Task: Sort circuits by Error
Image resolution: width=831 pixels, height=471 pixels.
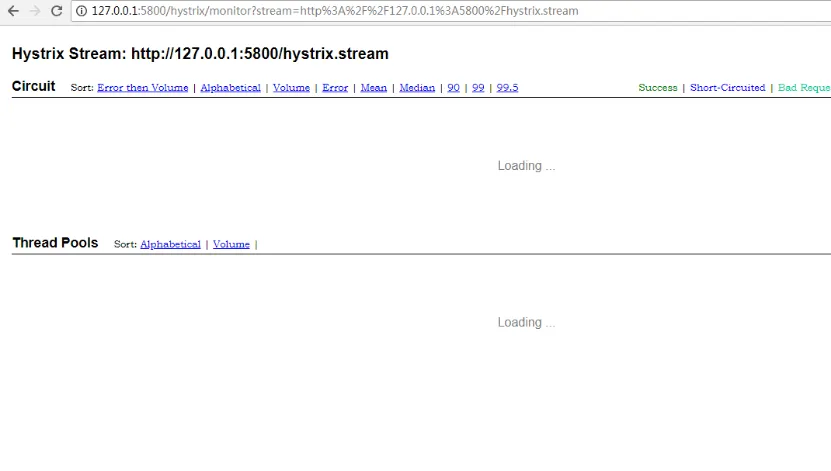Action: [335, 87]
